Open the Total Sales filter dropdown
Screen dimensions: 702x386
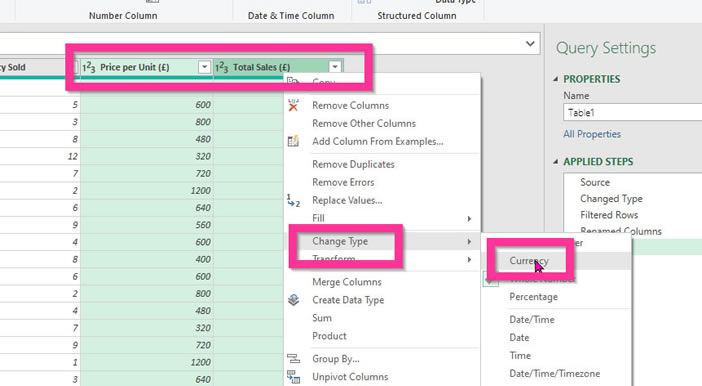(335, 67)
